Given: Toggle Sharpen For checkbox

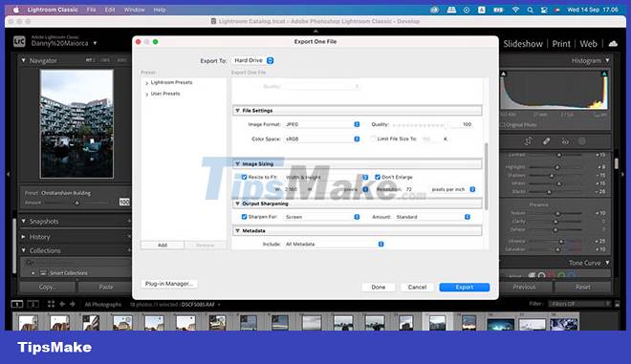Looking at the screenshot, I should [x=244, y=217].
